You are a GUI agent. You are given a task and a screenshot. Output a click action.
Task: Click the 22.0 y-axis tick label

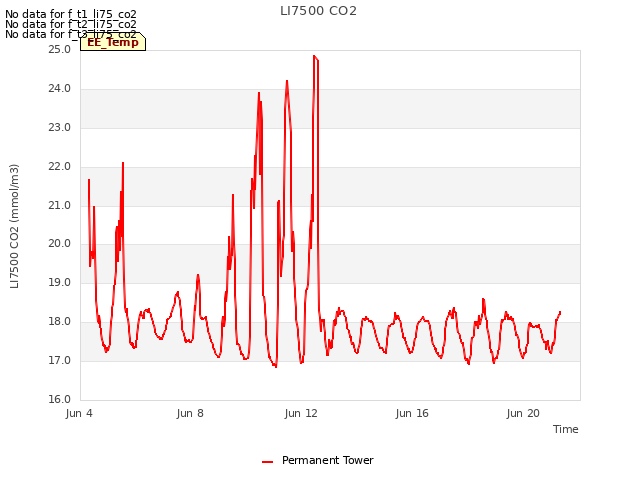pos(60,167)
